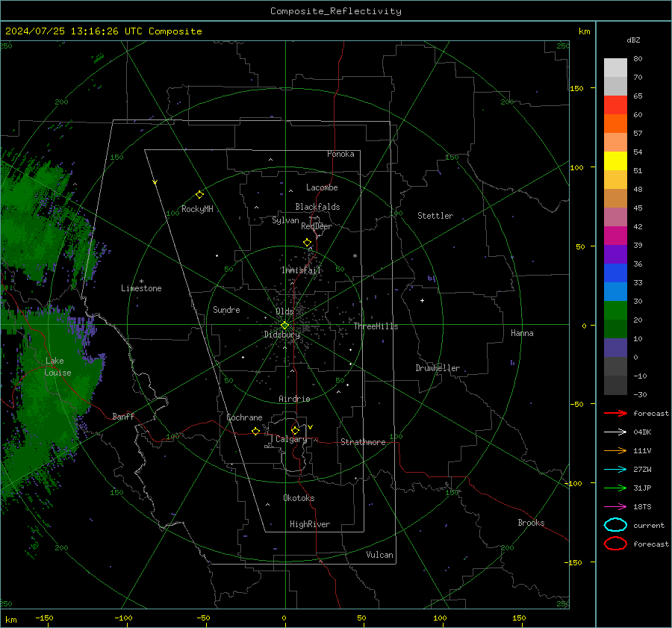Select yellow radar-center diamond above Didsbury
This screenshot has height=628, width=672.
pos(284,326)
